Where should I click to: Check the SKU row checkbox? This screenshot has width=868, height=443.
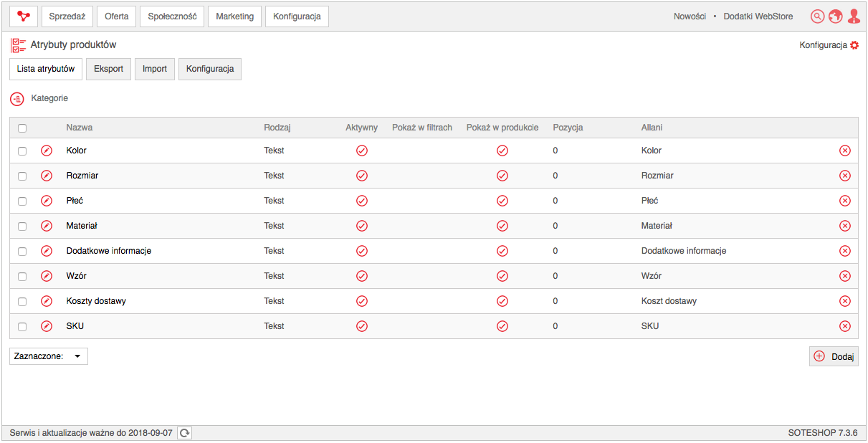click(22, 327)
